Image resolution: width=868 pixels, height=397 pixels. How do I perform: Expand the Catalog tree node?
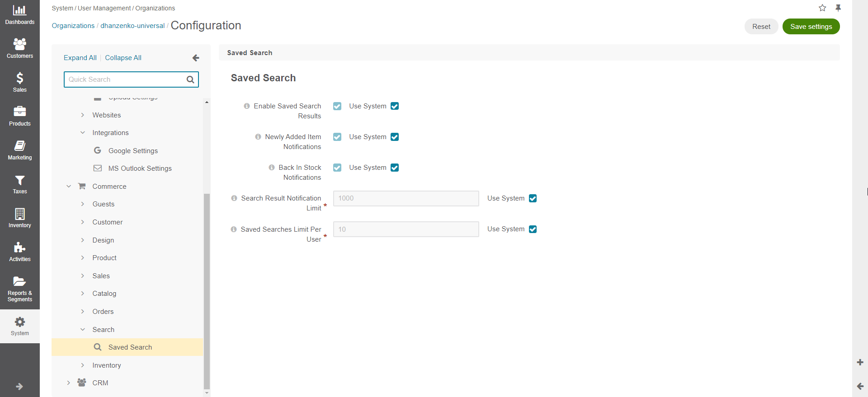click(83, 294)
